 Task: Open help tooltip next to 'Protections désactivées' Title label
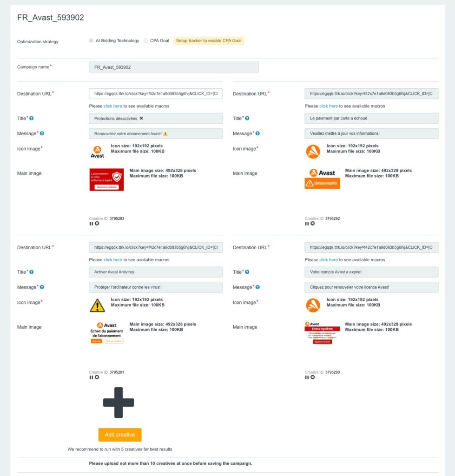coord(32,119)
